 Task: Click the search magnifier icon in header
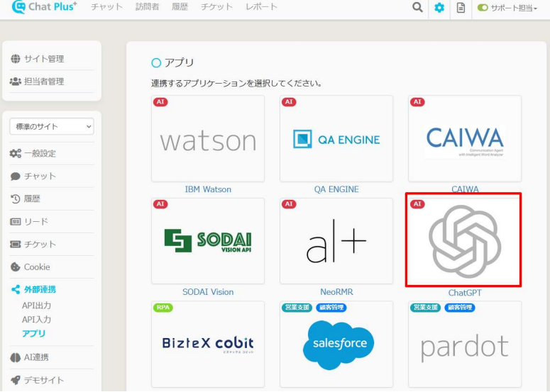[418, 8]
